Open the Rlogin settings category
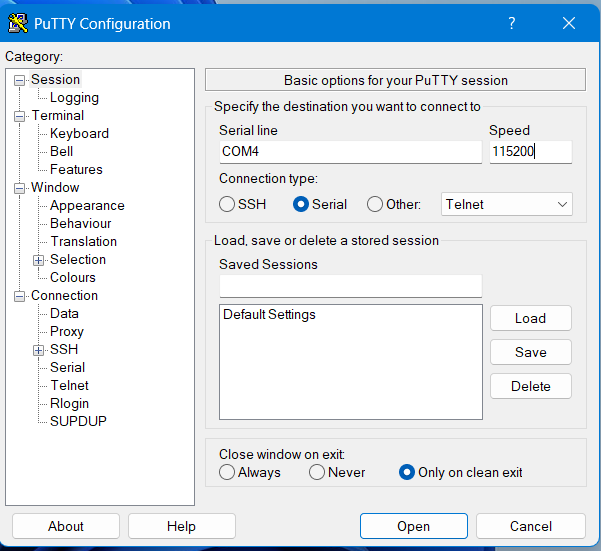 (x=69, y=403)
